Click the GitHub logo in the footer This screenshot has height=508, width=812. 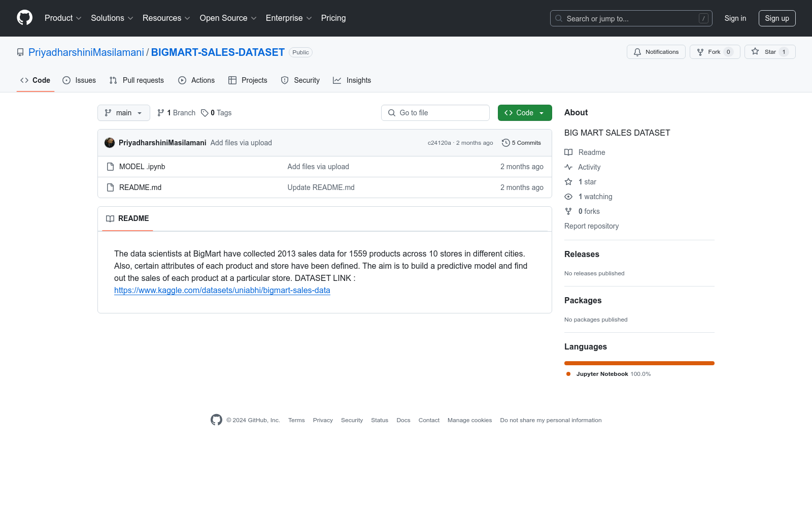point(216,420)
